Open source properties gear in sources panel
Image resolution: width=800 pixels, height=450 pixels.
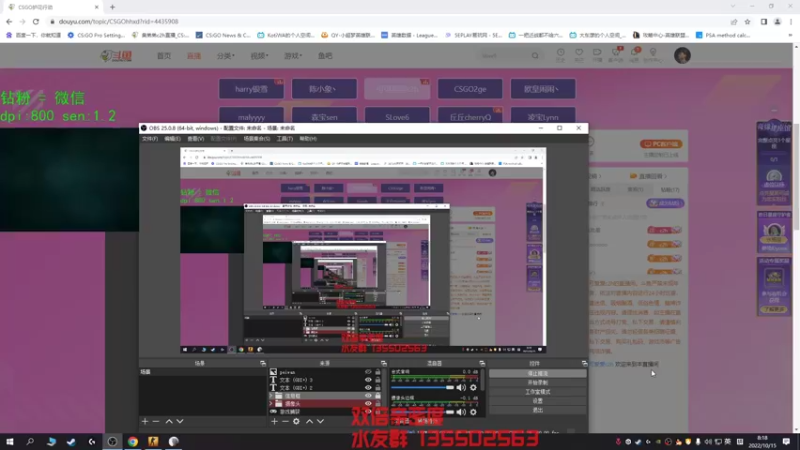[x=296, y=421]
